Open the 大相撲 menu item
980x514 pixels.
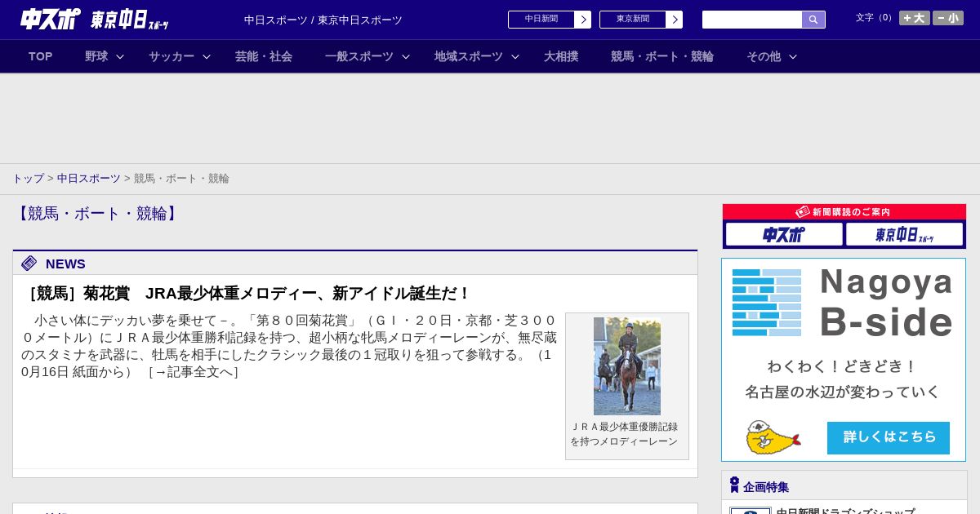(561, 56)
